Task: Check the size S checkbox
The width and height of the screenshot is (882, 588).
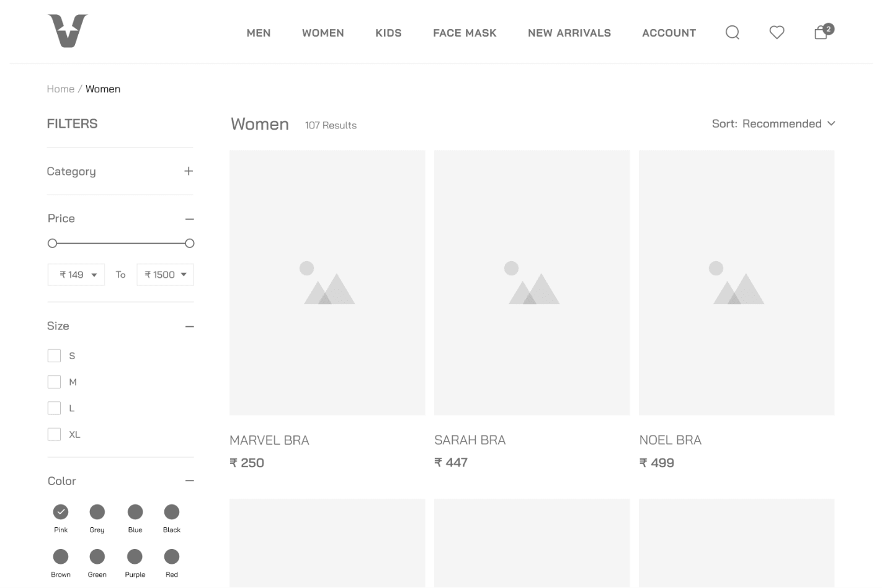Action: tap(55, 355)
